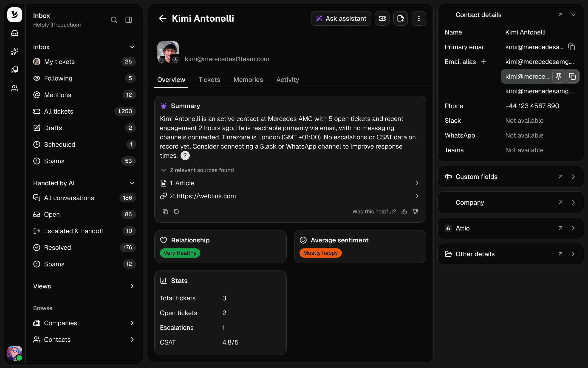Open Custom fields via diagonal arrow icon
The height and width of the screenshot is (368, 588).
[x=560, y=177]
